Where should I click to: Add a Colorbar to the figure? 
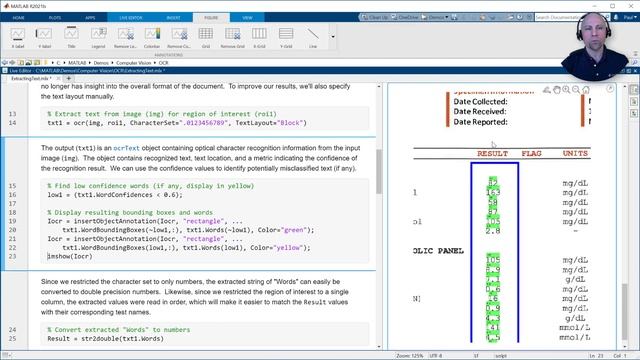click(152, 37)
